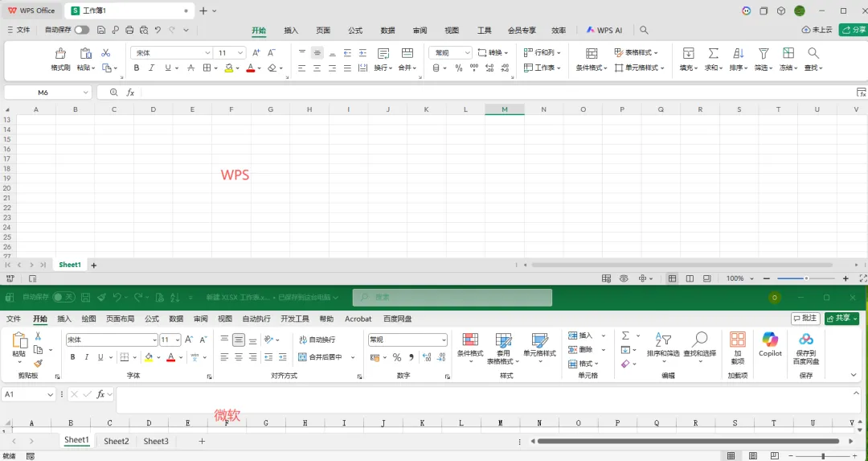Viewport: 868px width, 461px height.
Task: Click Excel Conditional Formatting (条件格式) icon
Action: pyautogui.click(x=470, y=339)
